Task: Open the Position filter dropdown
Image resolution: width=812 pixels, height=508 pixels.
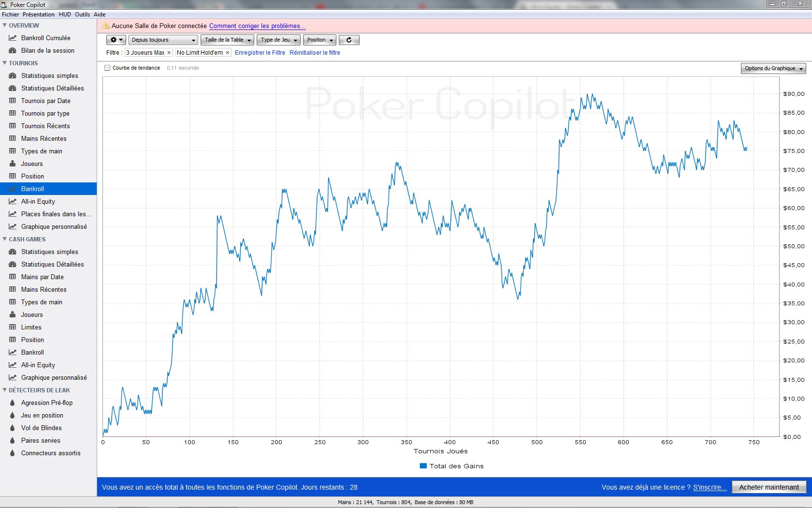Action: [319, 40]
